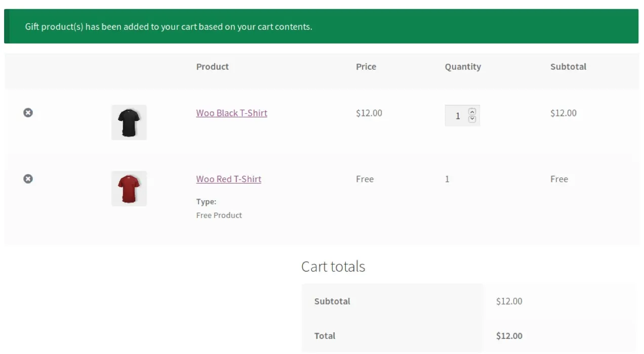
Task: Click the Total amount in cart totals
Action: click(509, 336)
